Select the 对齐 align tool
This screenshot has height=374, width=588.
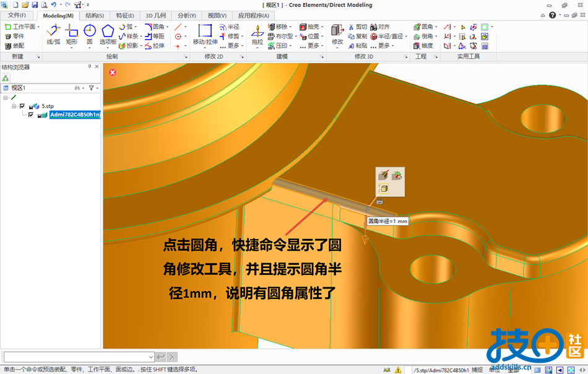point(380,27)
